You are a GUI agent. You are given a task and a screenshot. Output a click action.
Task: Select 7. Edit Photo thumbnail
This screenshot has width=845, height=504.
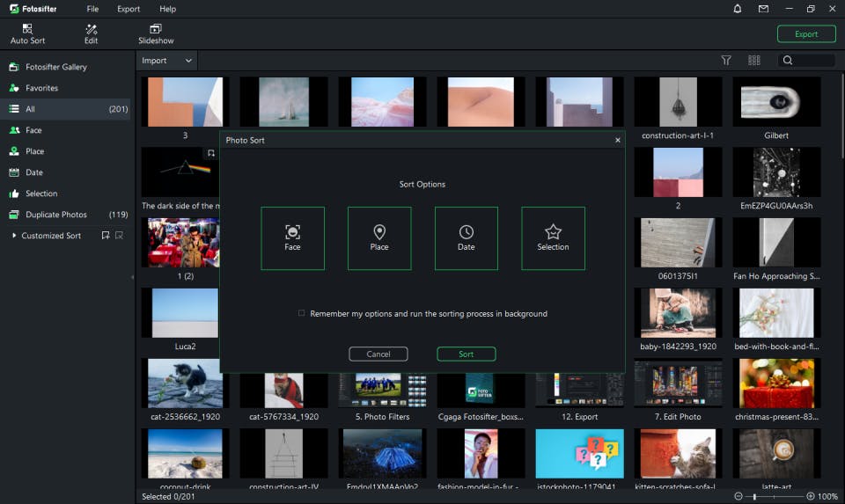(x=678, y=383)
